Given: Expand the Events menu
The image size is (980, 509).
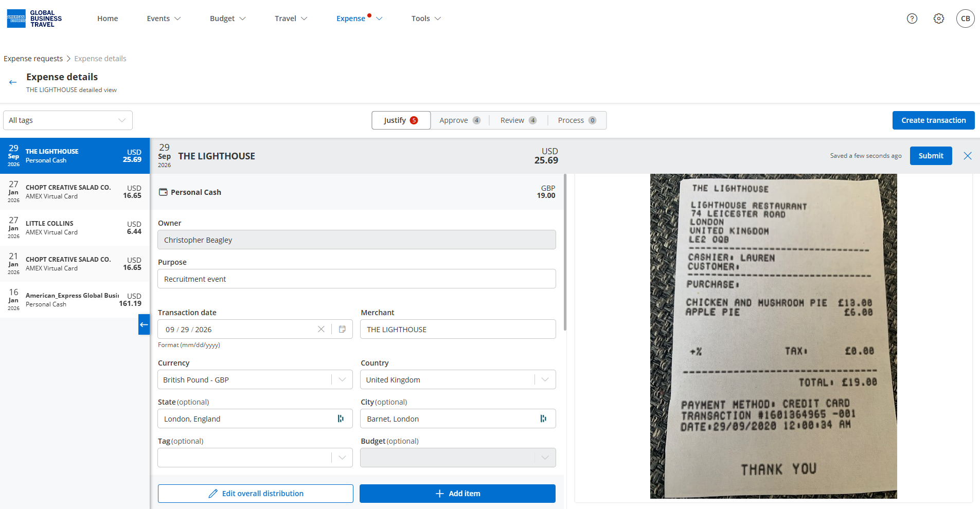Looking at the screenshot, I should 164,19.
